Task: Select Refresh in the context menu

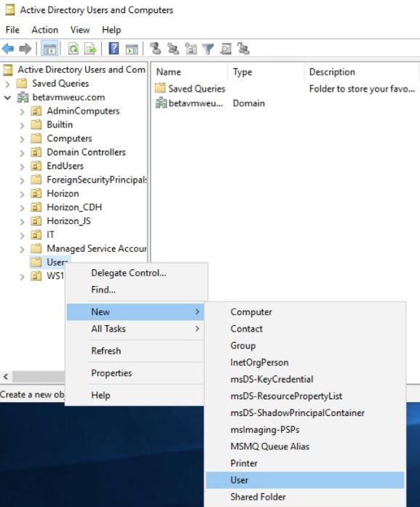Action: pos(135,351)
